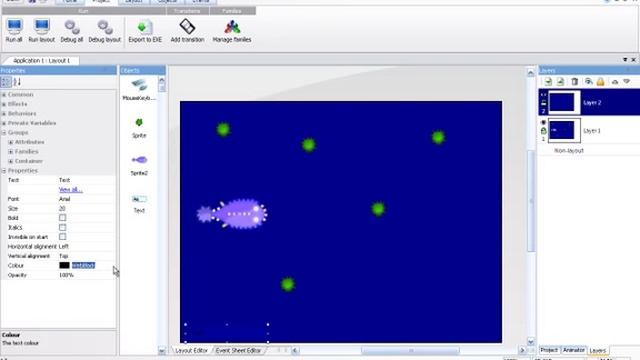The width and height of the screenshot is (640, 360).
Task: Enable the Bold checkbox
Action: 62,218
